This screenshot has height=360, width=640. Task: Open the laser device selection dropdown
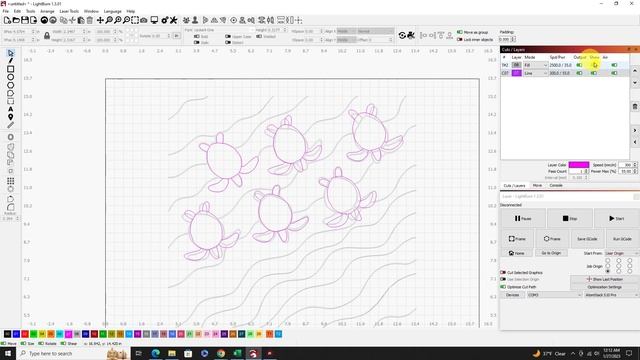pos(611,295)
